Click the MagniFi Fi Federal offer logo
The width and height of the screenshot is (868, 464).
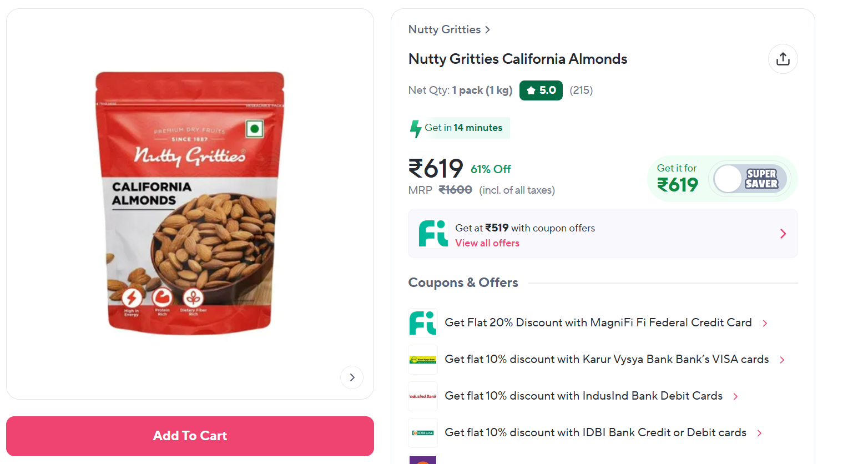423,323
